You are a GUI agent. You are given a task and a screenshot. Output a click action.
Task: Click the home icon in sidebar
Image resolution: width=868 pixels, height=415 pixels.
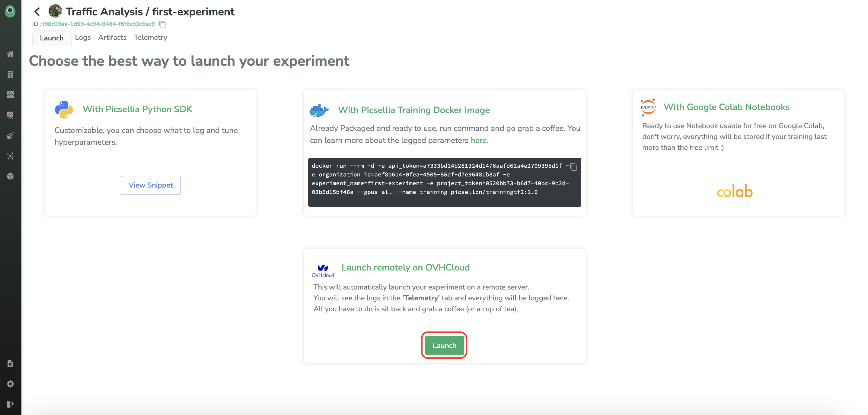(x=10, y=54)
